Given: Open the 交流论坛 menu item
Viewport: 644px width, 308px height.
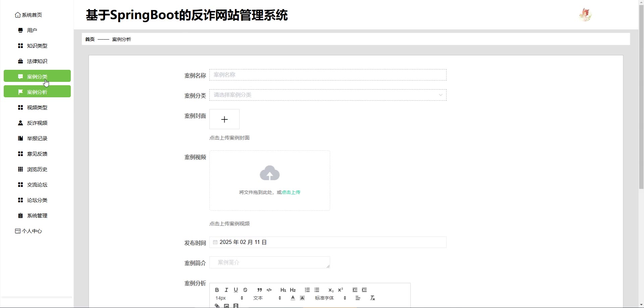Looking at the screenshot, I should pos(37,185).
